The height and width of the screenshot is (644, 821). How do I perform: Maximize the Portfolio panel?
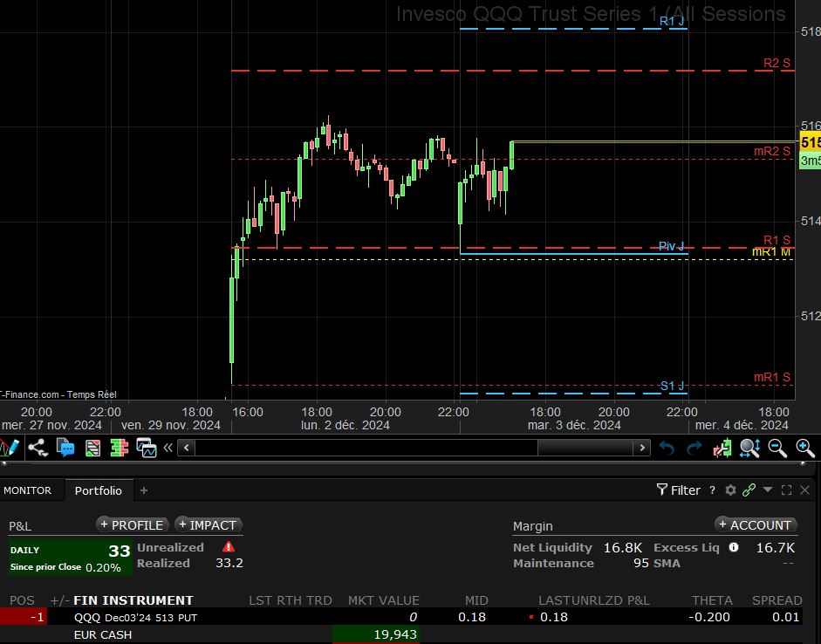(786, 490)
